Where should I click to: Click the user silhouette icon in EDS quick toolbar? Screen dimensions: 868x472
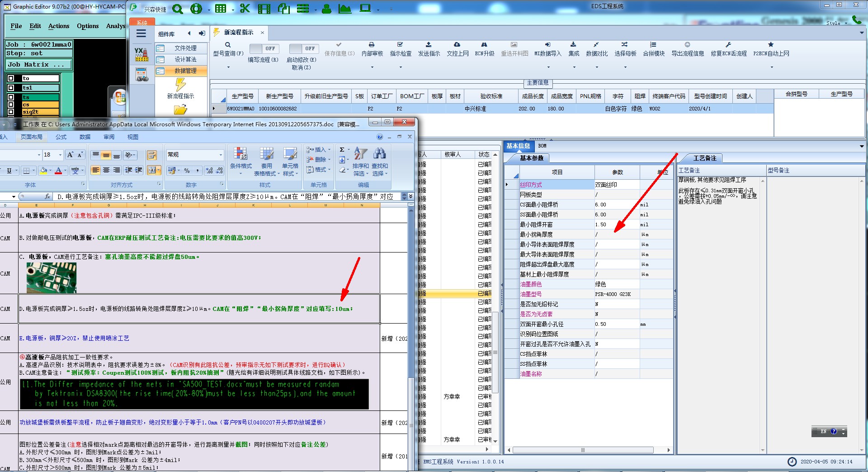pos(326,9)
